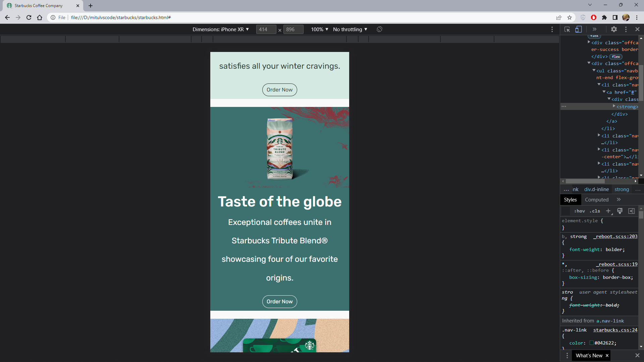Select the inspect element tool in DevTools
The width and height of the screenshot is (644, 362).
point(567,29)
